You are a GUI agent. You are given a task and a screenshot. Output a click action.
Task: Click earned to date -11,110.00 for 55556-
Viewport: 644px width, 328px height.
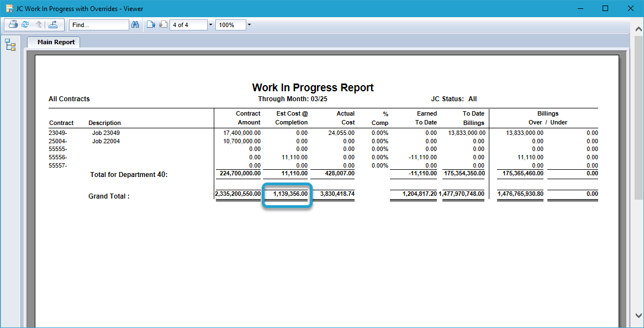tap(422, 157)
